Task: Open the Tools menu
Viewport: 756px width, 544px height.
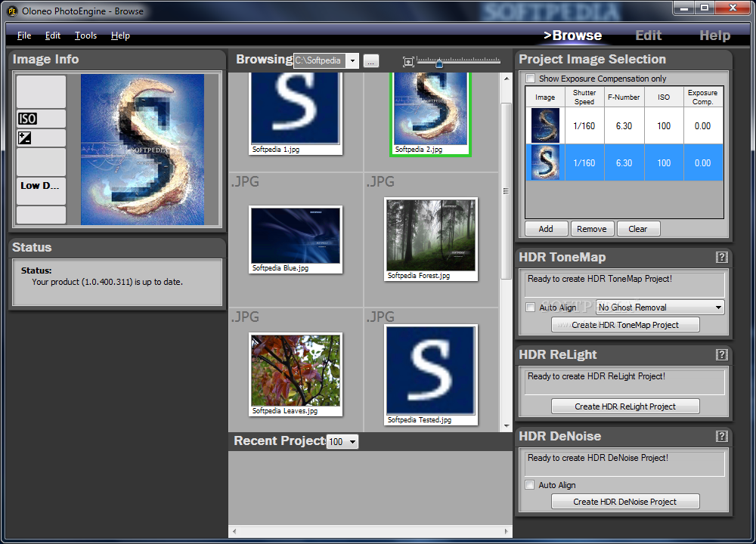Action: click(86, 36)
